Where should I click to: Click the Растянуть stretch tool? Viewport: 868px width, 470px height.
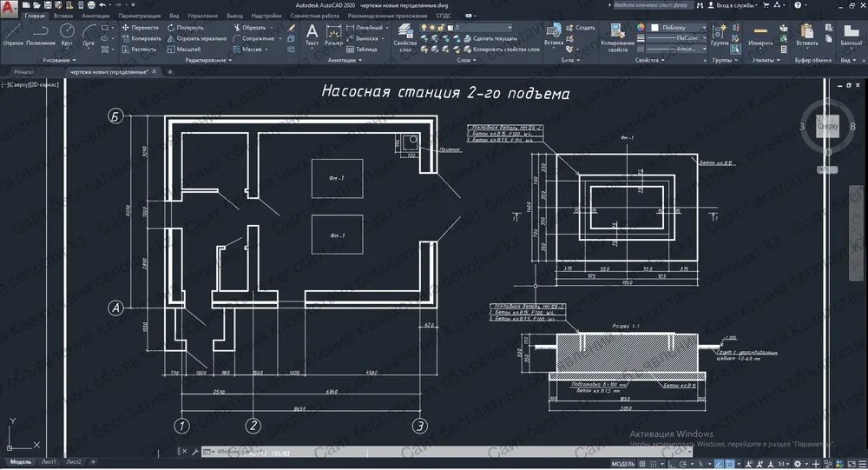(x=140, y=50)
